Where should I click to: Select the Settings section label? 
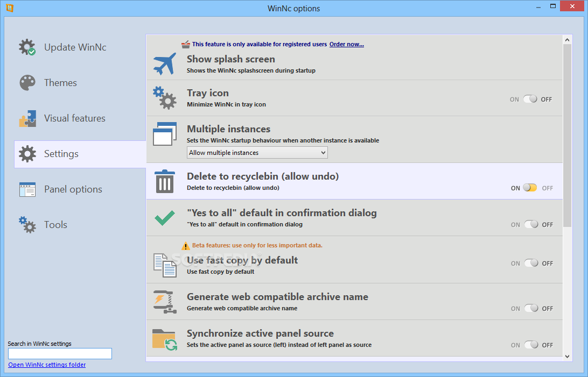(61, 154)
